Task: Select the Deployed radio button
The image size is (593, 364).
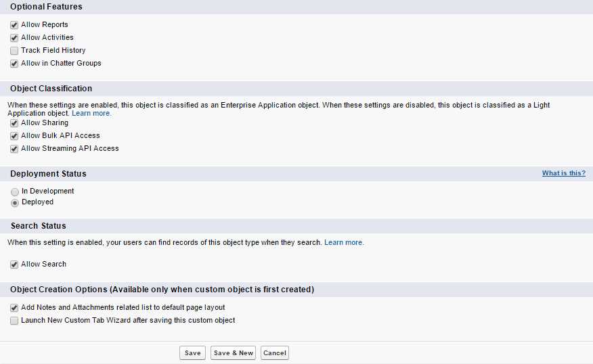Action: coord(14,203)
